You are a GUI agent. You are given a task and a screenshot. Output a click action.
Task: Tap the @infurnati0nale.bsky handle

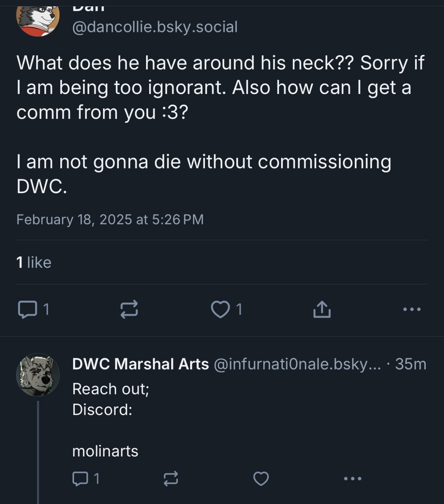click(x=297, y=364)
